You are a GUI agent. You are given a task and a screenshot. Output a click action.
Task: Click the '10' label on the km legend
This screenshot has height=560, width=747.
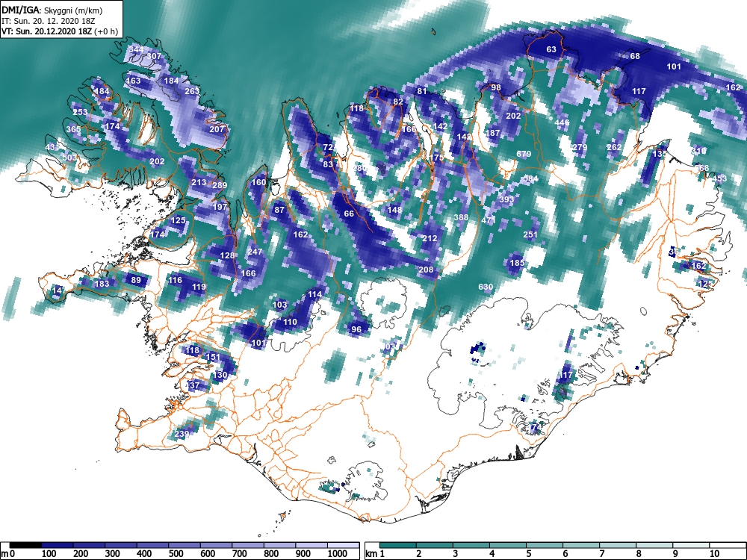pyautogui.click(x=715, y=553)
